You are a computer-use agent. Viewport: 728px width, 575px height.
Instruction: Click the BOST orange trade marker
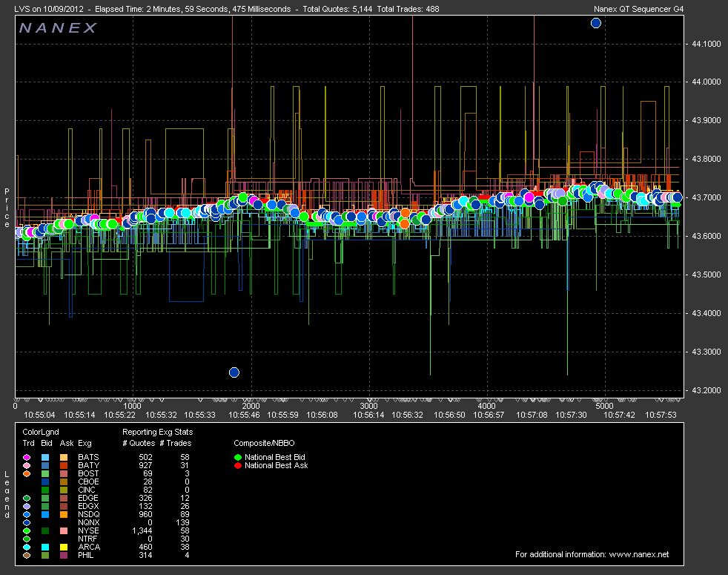27,473
